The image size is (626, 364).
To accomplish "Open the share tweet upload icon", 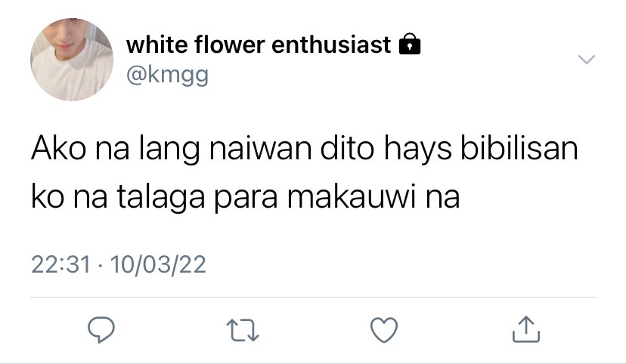I will (x=526, y=329).
